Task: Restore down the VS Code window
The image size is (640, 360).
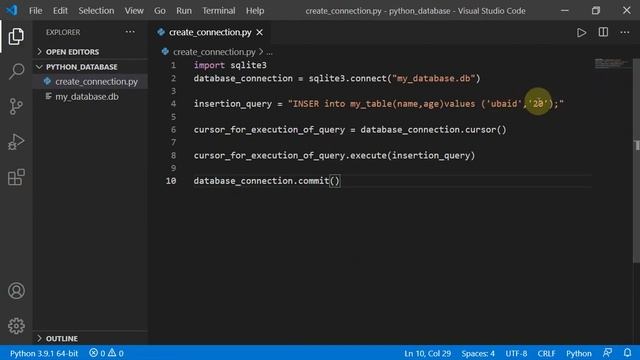Action: point(596,11)
